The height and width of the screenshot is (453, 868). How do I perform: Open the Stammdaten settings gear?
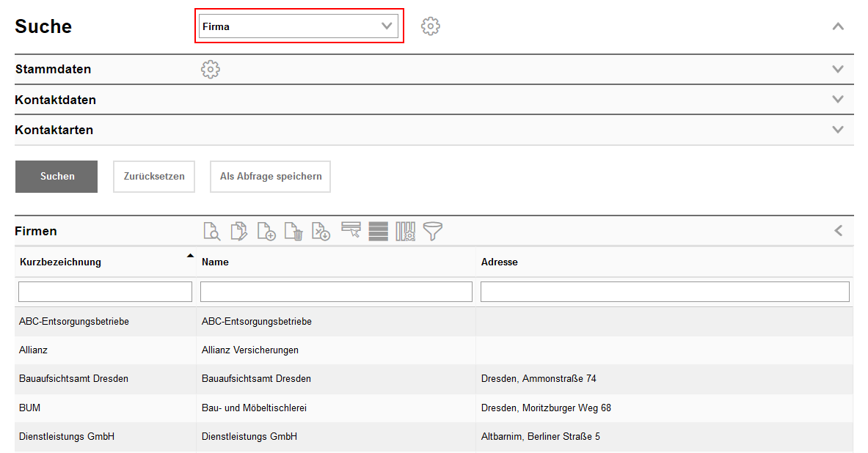coord(211,69)
